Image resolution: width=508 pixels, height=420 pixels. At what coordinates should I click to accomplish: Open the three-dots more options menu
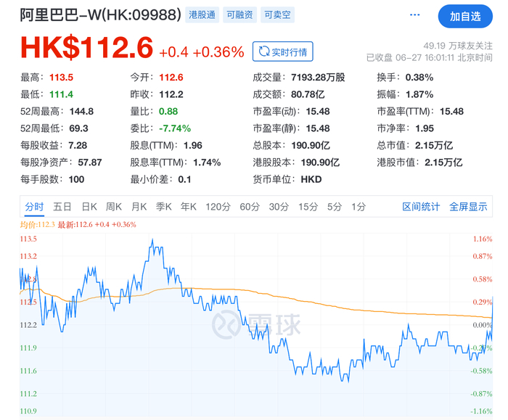pyautogui.click(x=414, y=15)
